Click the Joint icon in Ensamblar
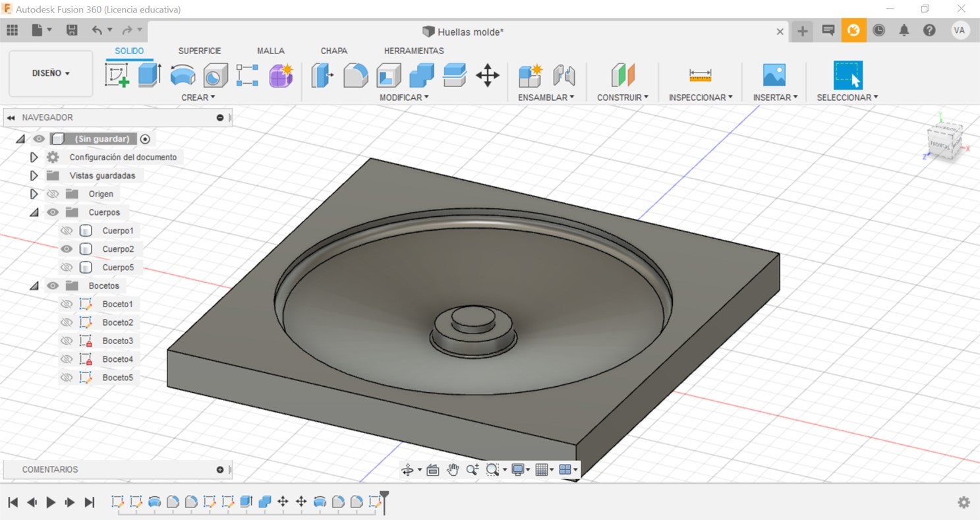Viewport: 980px width, 520px height. [564, 75]
